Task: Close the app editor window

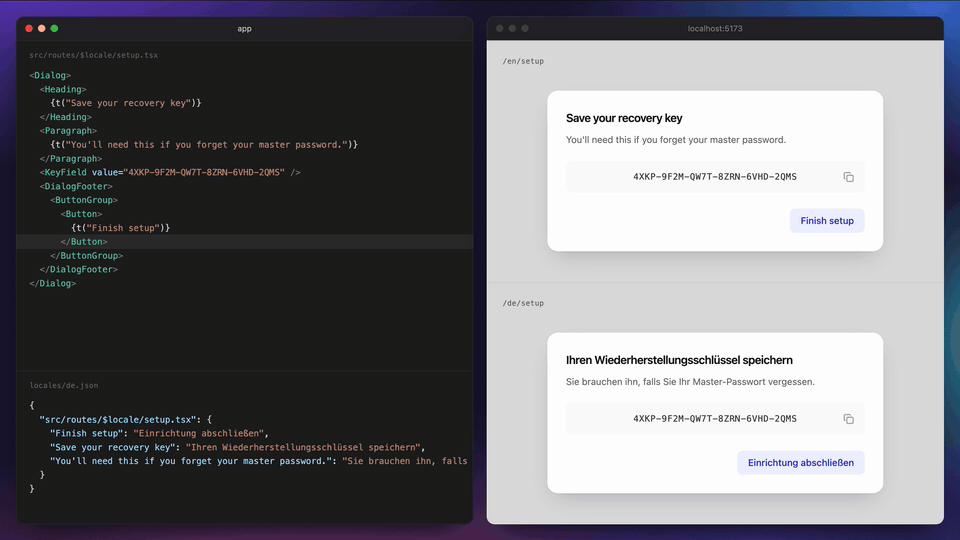Action: (x=29, y=28)
